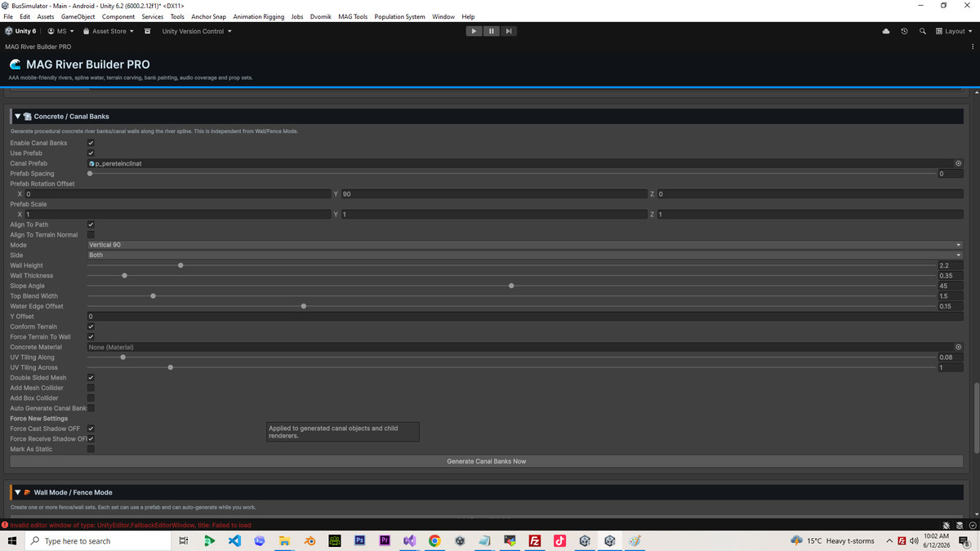The width and height of the screenshot is (980, 551).
Task: Open Google Chrome from the taskbar
Action: (434, 540)
